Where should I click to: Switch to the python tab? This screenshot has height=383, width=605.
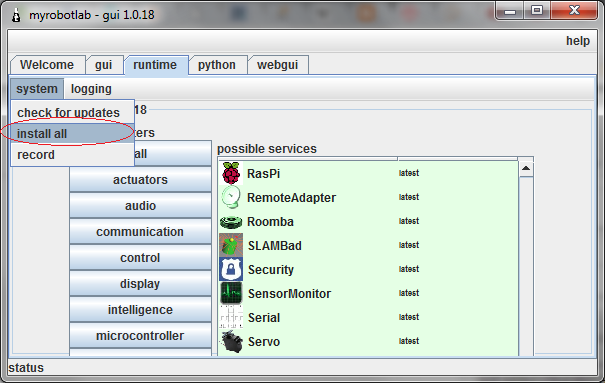tap(217, 65)
